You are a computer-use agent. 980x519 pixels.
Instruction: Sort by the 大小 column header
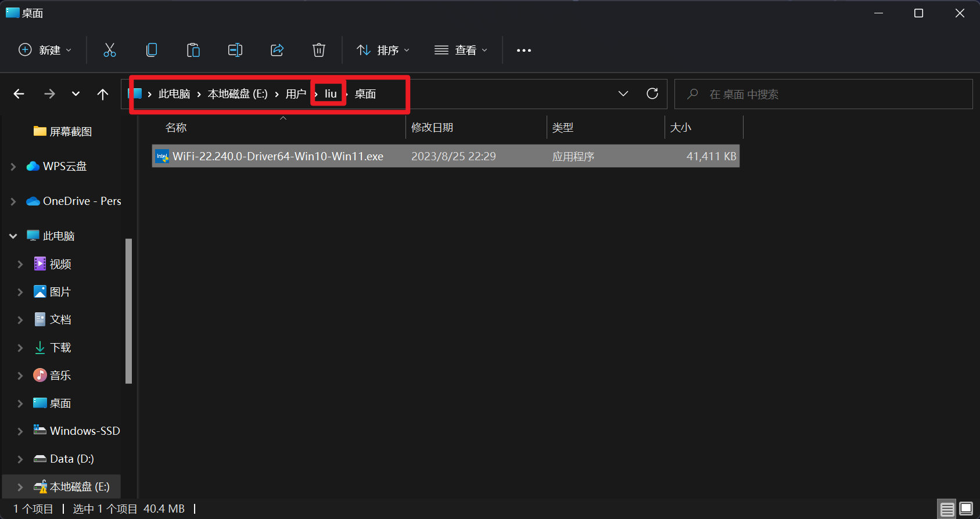680,127
